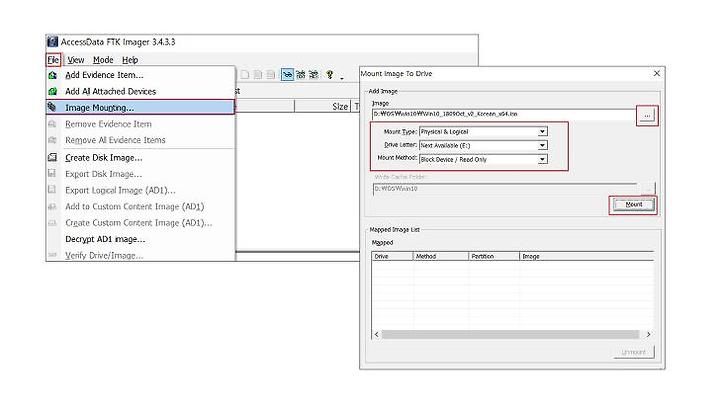Click the Create Custom Content Image icon
720x404 pixels.
53,223
